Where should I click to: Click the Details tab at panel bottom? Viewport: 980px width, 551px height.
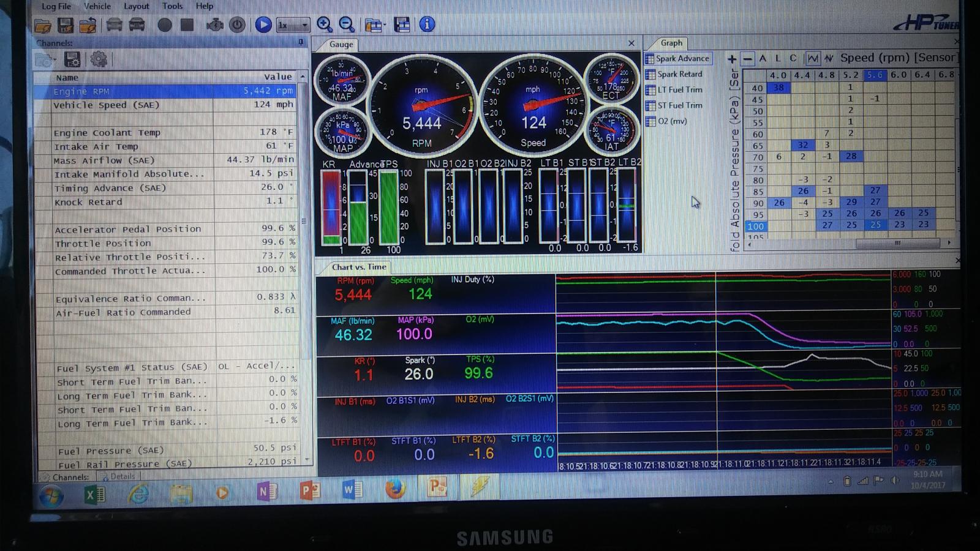point(118,476)
